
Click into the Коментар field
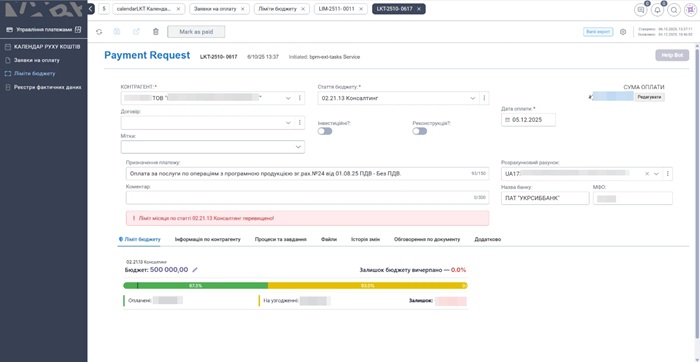click(x=308, y=198)
